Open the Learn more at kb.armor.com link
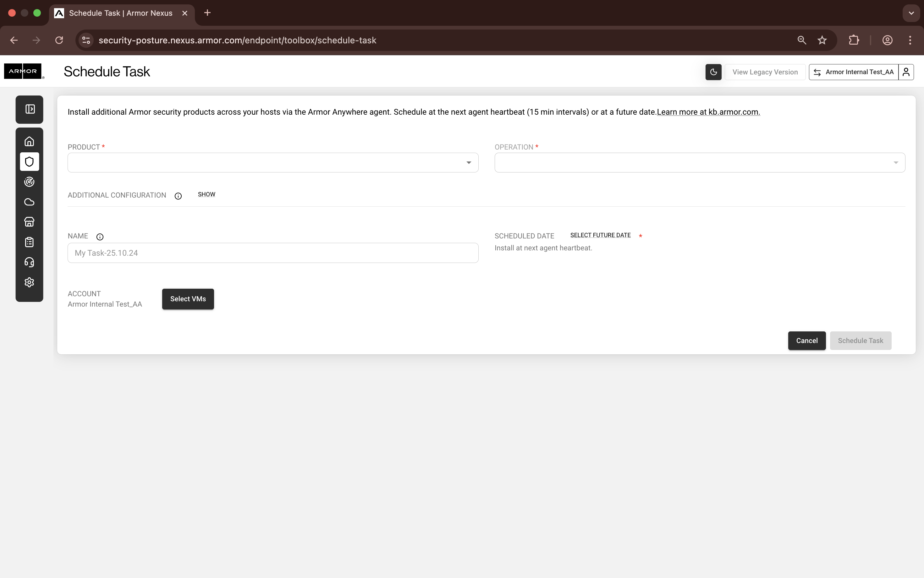 click(708, 112)
